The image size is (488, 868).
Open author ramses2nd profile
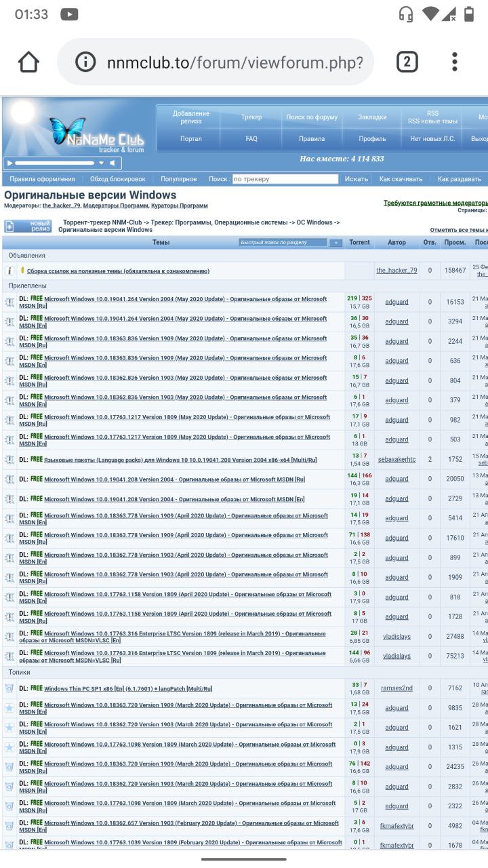(396, 688)
